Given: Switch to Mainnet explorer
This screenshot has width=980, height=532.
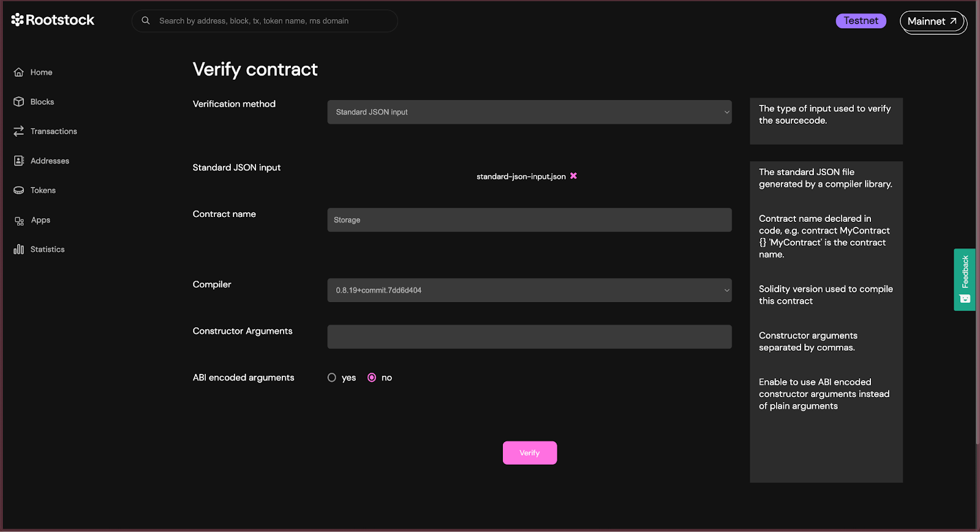Looking at the screenshot, I should 932,21.
